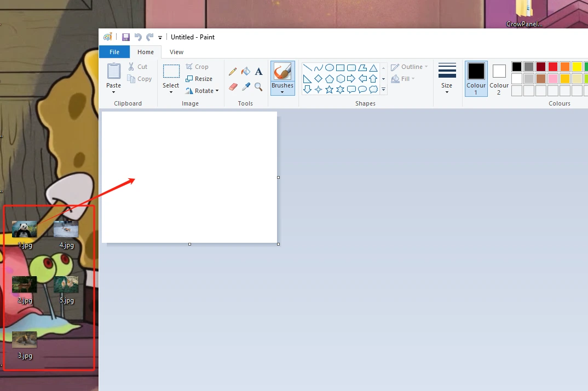
Task: Expand the Select tool dropdown arrow
Action: 171,92
